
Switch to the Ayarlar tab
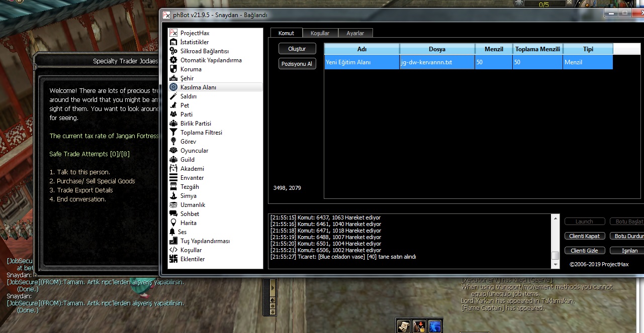tap(355, 33)
